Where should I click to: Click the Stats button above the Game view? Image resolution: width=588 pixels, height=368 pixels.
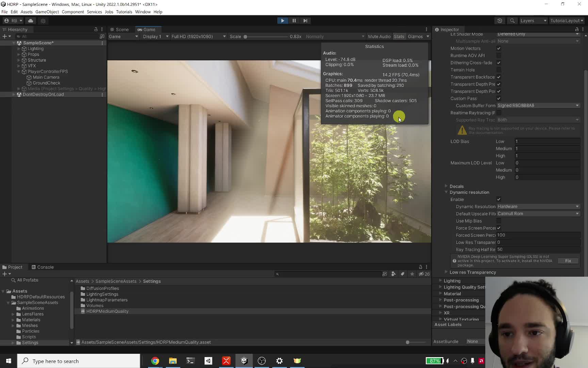pyautogui.click(x=399, y=36)
